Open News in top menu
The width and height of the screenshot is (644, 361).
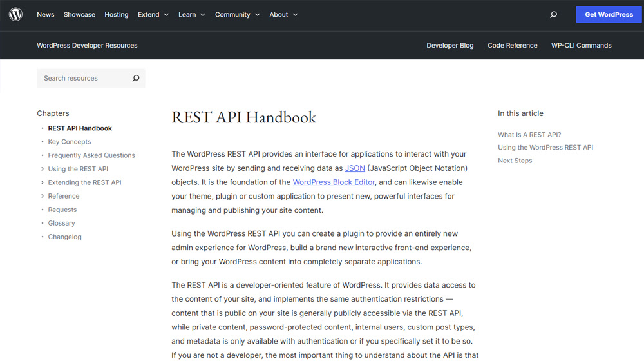[46, 14]
